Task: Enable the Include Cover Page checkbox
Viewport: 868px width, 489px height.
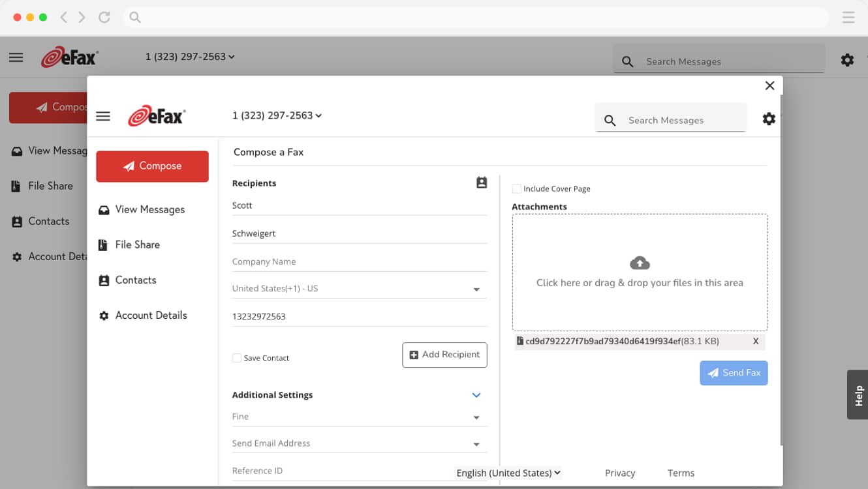Action: (x=516, y=188)
